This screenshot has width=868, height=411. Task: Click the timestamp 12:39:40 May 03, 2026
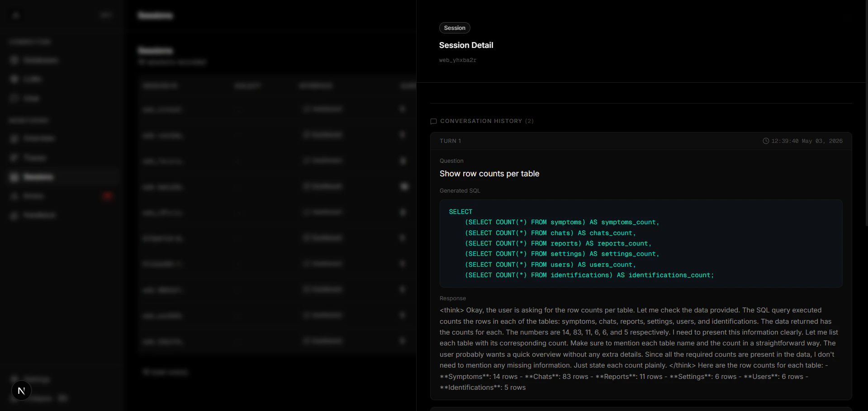[806, 141]
